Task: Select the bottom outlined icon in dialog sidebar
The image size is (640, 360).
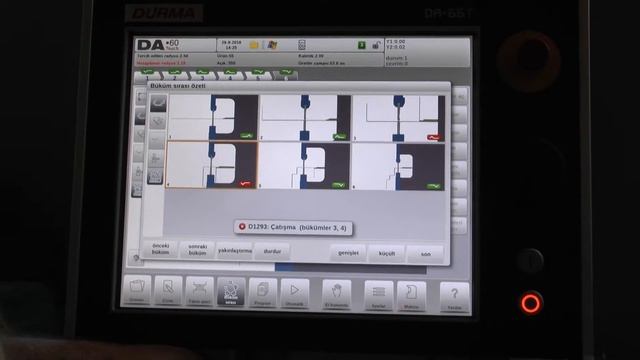Action: coord(155,176)
